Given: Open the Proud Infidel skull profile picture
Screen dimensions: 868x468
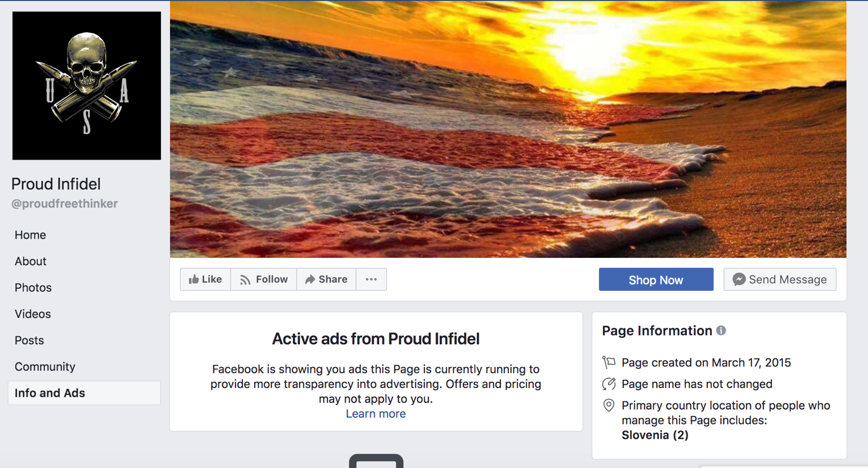Looking at the screenshot, I should click(x=87, y=86).
